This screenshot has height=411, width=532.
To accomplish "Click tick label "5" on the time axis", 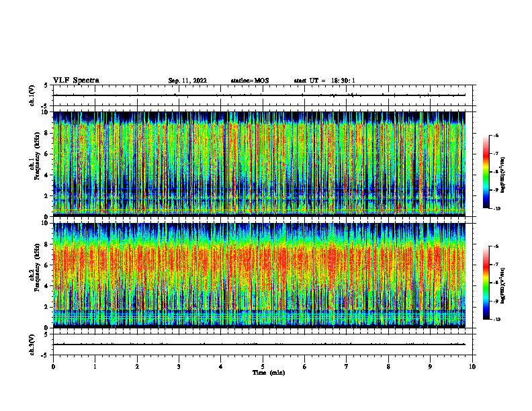I will tap(263, 367).
